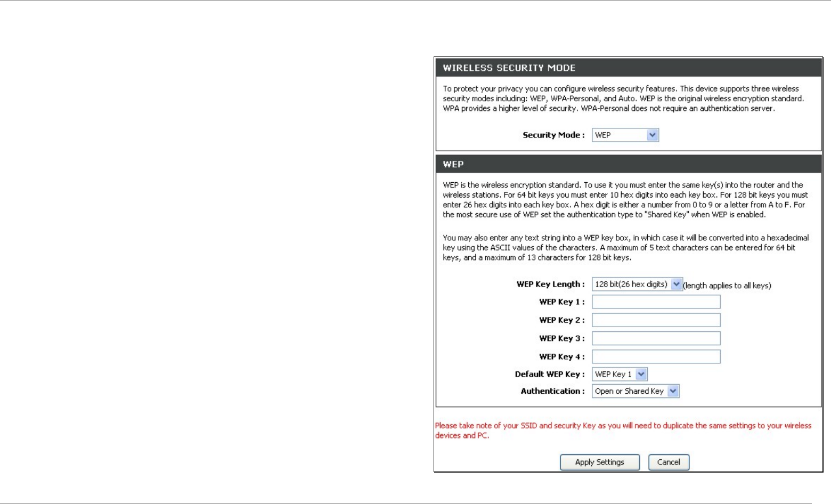
Task: Click the 'WEP Key 1 :' label
Action: (562, 302)
